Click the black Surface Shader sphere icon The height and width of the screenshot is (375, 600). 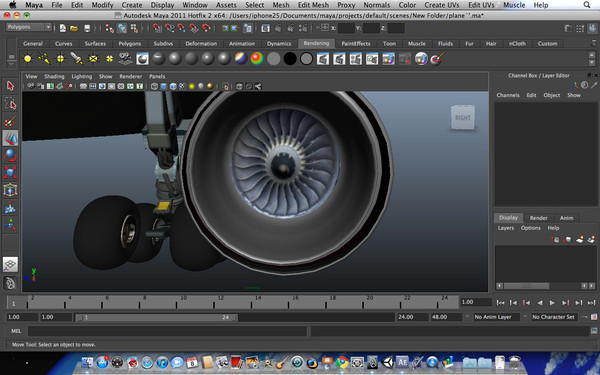coord(290,59)
